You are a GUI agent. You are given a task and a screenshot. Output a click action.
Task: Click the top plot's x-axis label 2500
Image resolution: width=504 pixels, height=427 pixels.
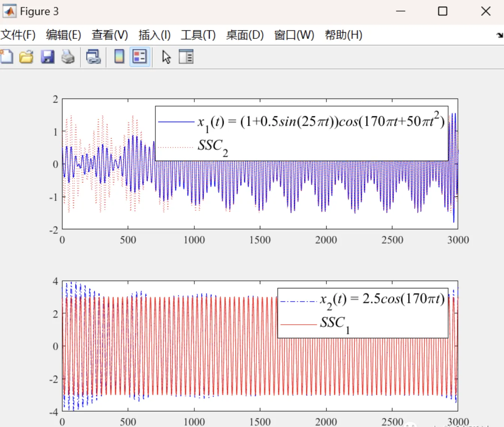pyautogui.click(x=392, y=240)
